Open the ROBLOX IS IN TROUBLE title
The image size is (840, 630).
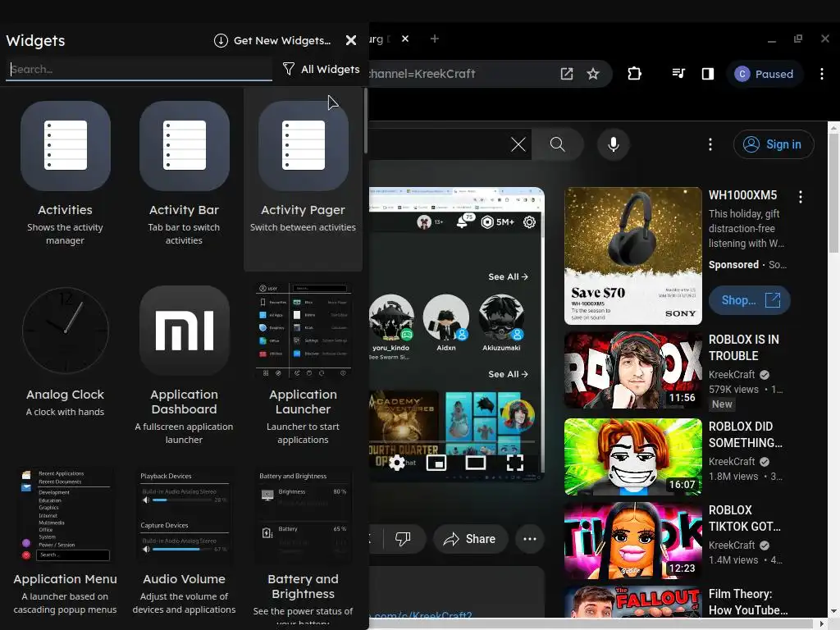744,347
